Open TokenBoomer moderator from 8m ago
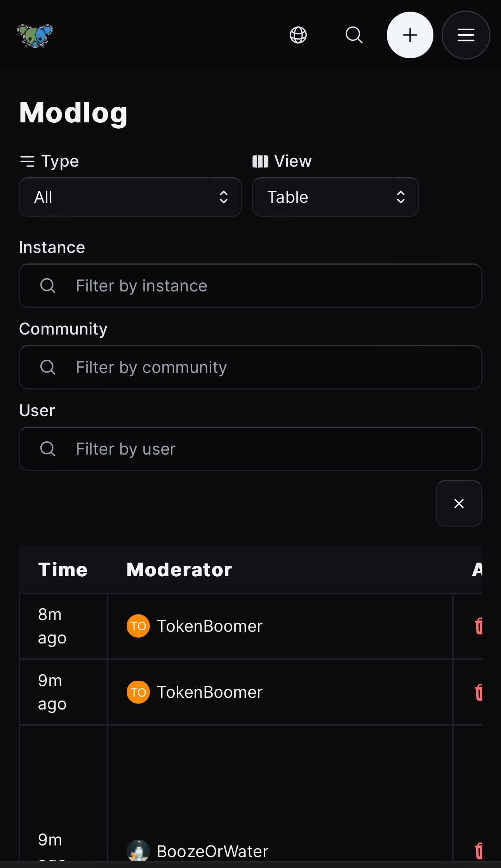The height and width of the screenshot is (868, 501). (x=209, y=626)
